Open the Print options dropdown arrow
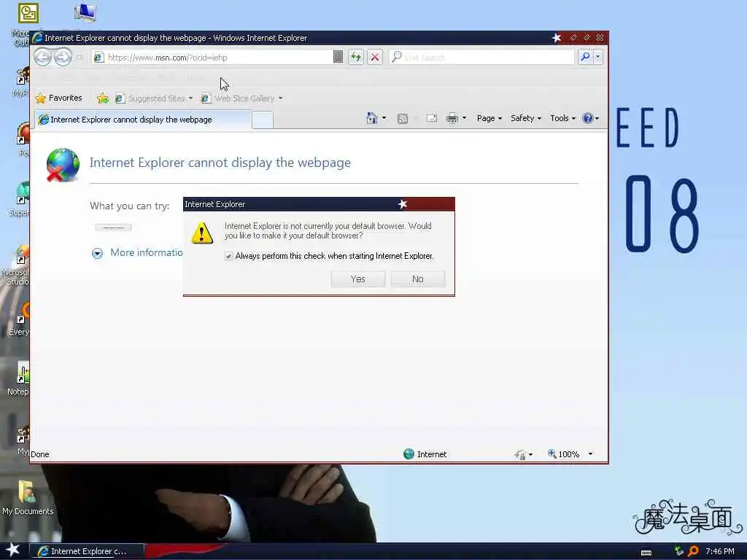 pos(464,118)
